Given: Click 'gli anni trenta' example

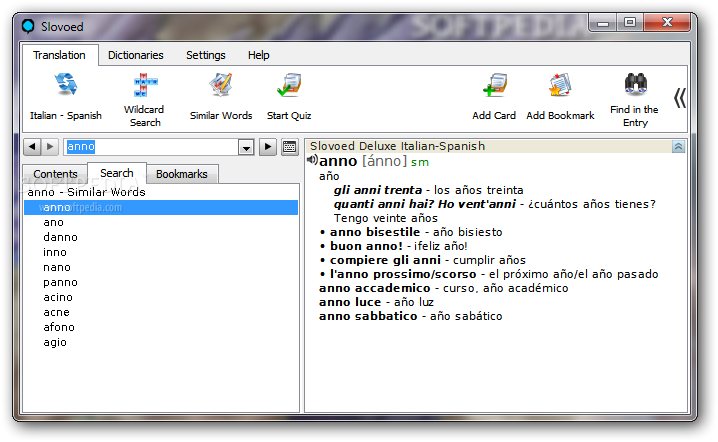Looking at the screenshot, I should (x=378, y=190).
